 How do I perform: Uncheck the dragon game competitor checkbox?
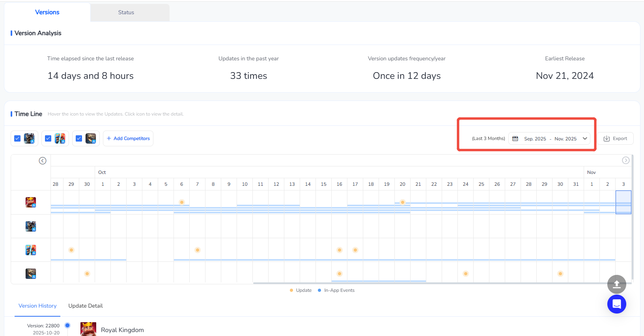coord(79,138)
